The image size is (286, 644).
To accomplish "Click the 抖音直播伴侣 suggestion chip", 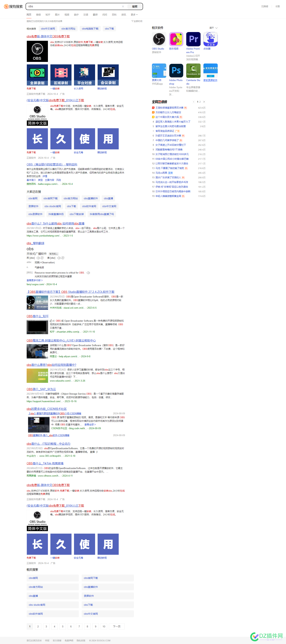I will click(x=56, y=214).
